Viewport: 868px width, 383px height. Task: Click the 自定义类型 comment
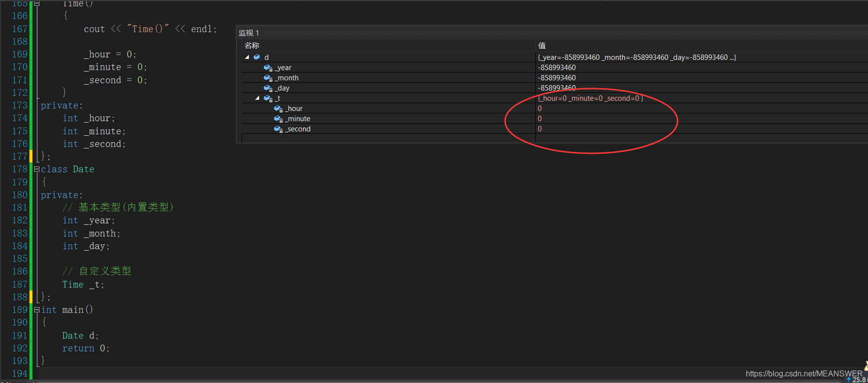point(97,271)
